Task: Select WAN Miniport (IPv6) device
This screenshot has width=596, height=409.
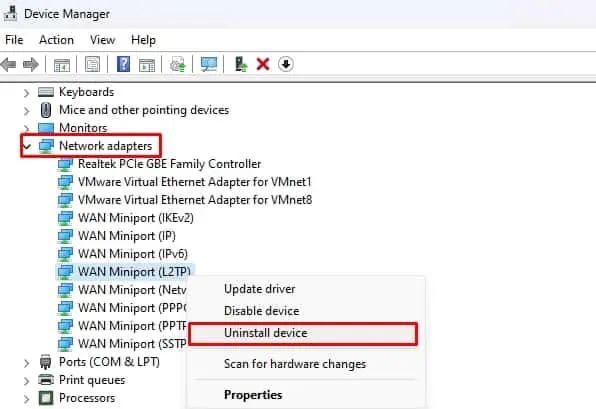Action: [x=133, y=254]
